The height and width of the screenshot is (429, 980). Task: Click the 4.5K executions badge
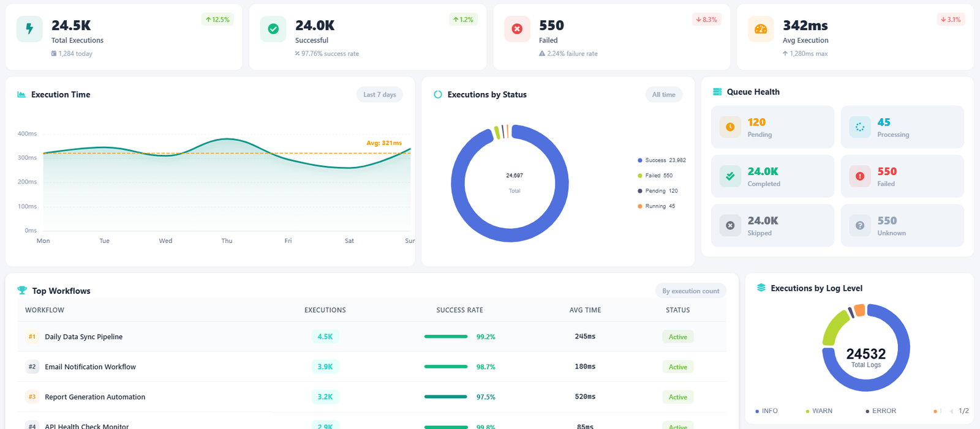pos(325,337)
